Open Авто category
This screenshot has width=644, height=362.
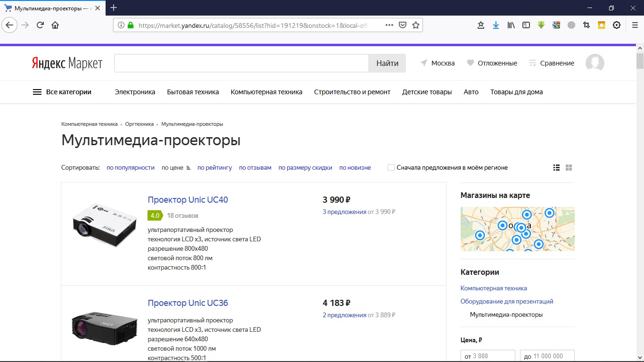click(x=471, y=92)
